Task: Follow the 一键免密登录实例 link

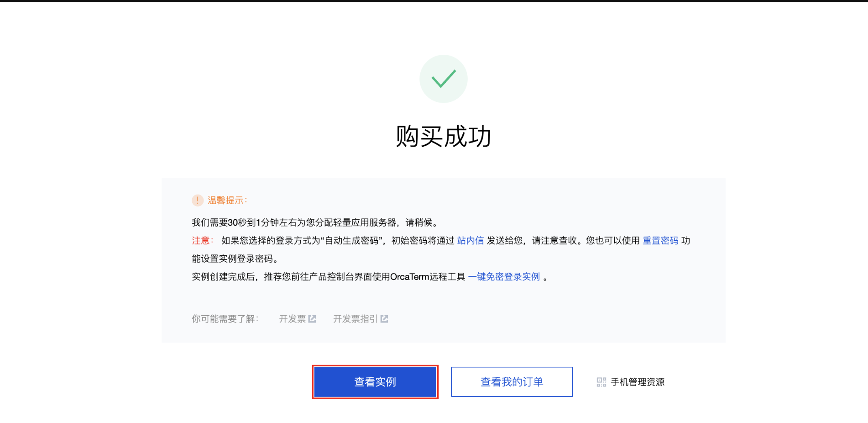Action: click(x=504, y=277)
